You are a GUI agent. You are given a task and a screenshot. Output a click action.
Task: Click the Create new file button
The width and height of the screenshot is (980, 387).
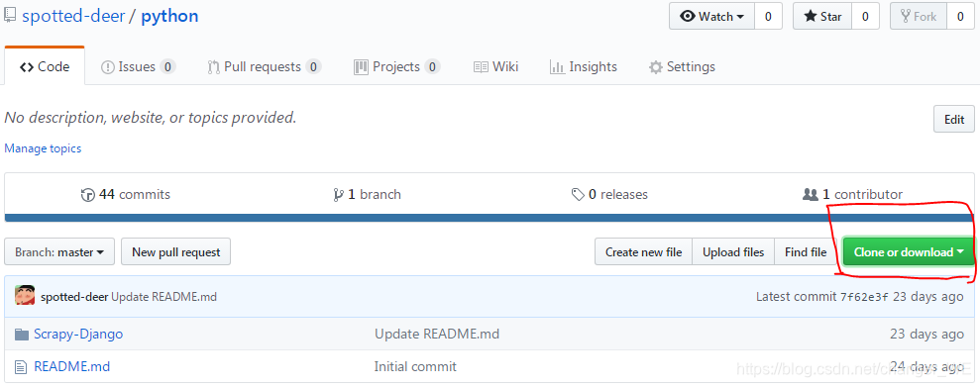coord(643,252)
